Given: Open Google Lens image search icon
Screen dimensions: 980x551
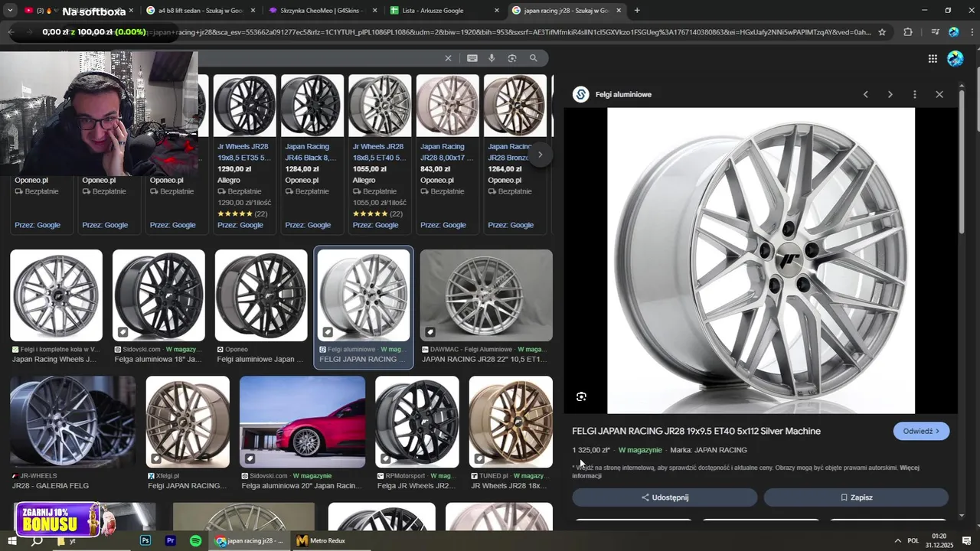Looking at the screenshot, I should 512,58.
